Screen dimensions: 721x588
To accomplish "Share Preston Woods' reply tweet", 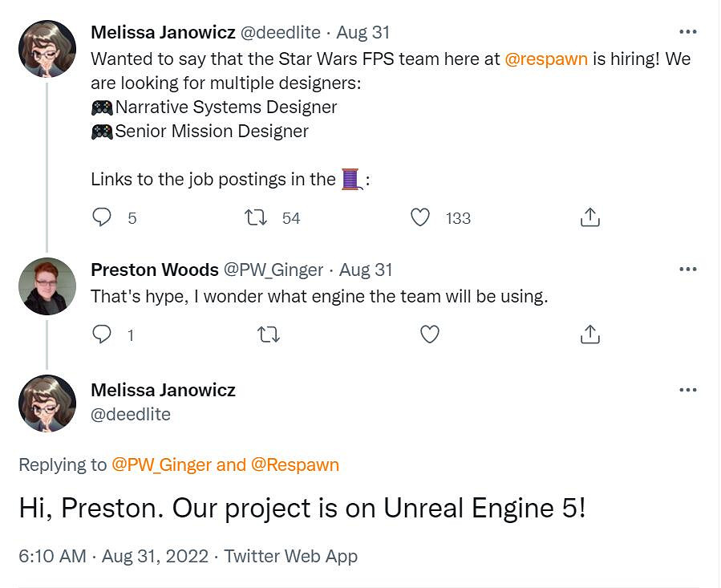I will click(x=589, y=335).
